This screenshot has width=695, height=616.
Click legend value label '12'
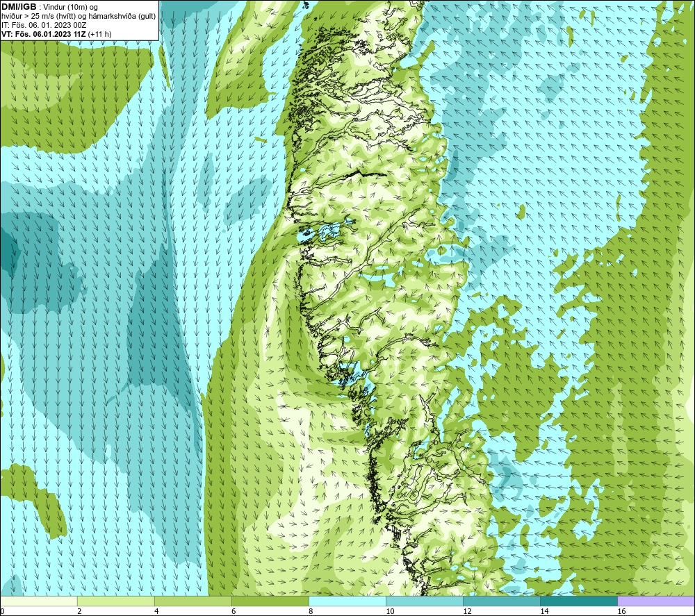tap(467, 612)
